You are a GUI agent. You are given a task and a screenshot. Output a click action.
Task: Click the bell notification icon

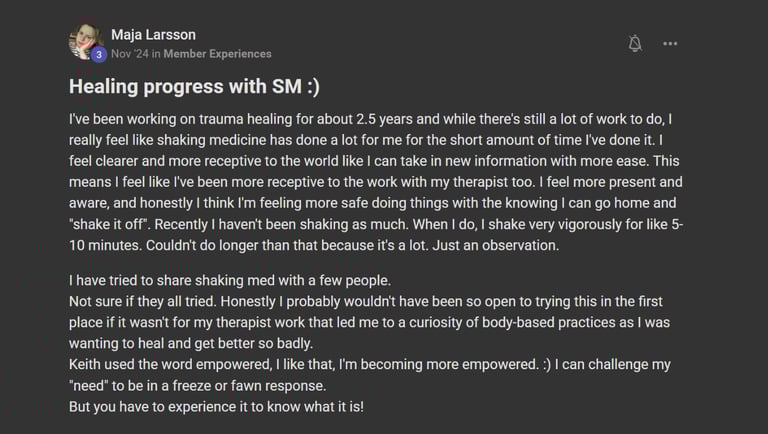(635, 43)
